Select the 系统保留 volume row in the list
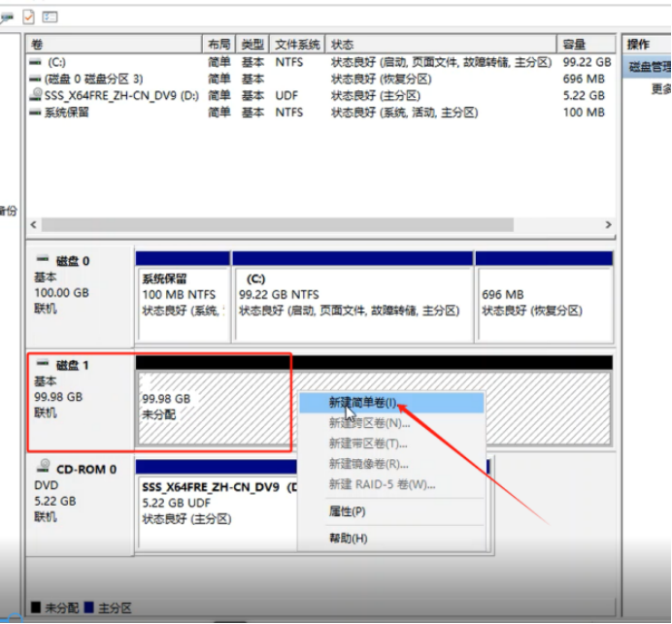Screen dimensions: 672x624 (321, 113)
